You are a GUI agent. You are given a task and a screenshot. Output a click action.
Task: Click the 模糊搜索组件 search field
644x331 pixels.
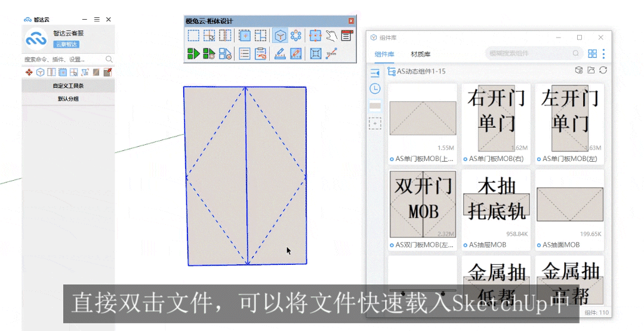(528, 54)
